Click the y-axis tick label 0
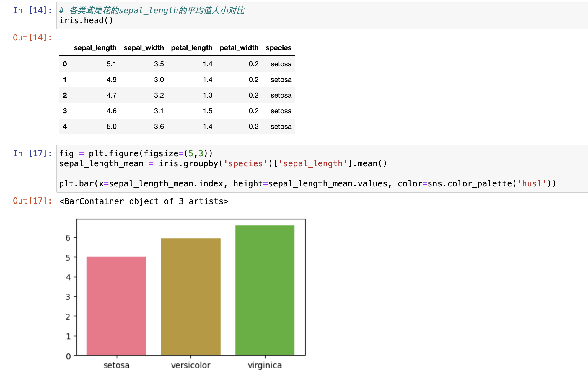The height and width of the screenshot is (377, 588). click(68, 356)
